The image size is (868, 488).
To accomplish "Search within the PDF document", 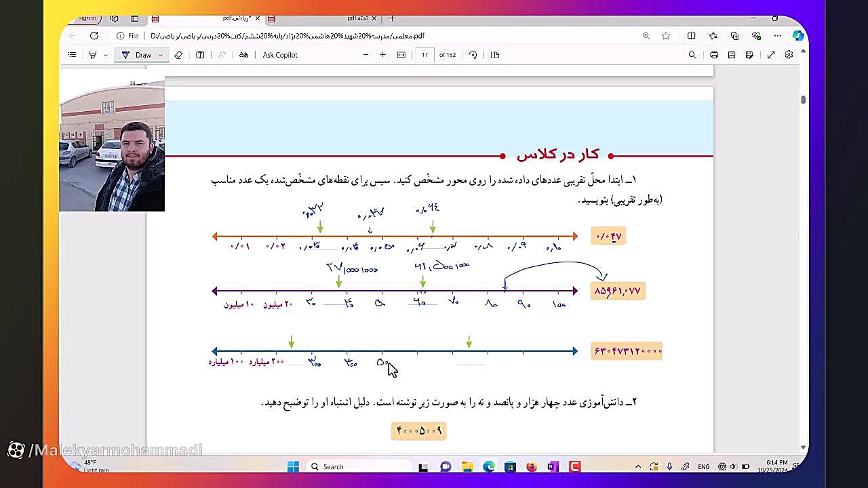I will (x=692, y=55).
